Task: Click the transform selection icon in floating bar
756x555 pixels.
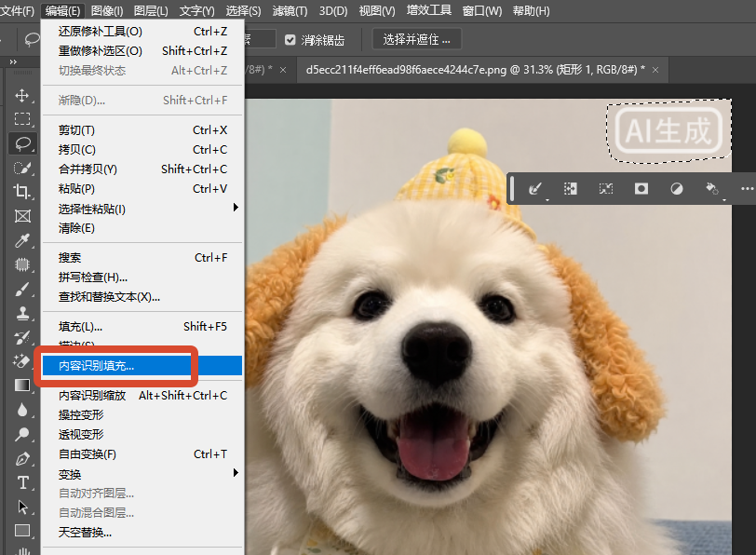Action: point(606,188)
